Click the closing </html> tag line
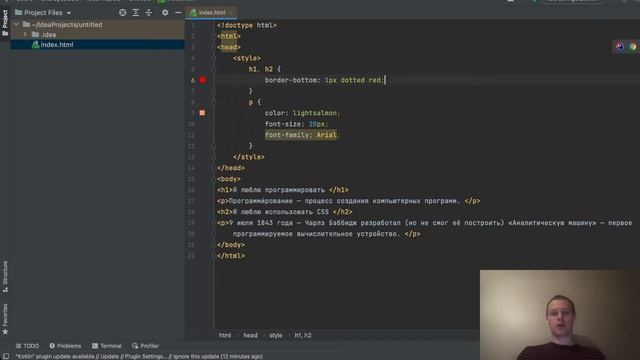640x360 pixels. coord(231,256)
